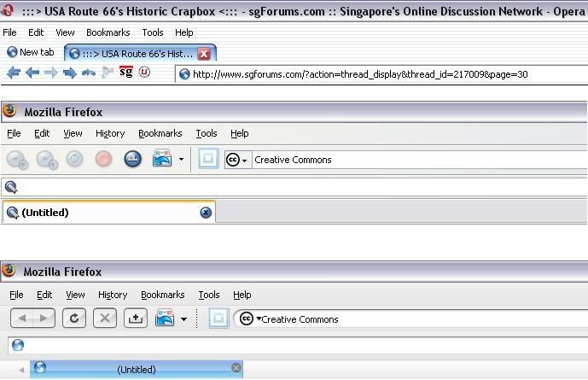Open View menu in lower Firefox

pyautogui.click(x=75, y=295)
